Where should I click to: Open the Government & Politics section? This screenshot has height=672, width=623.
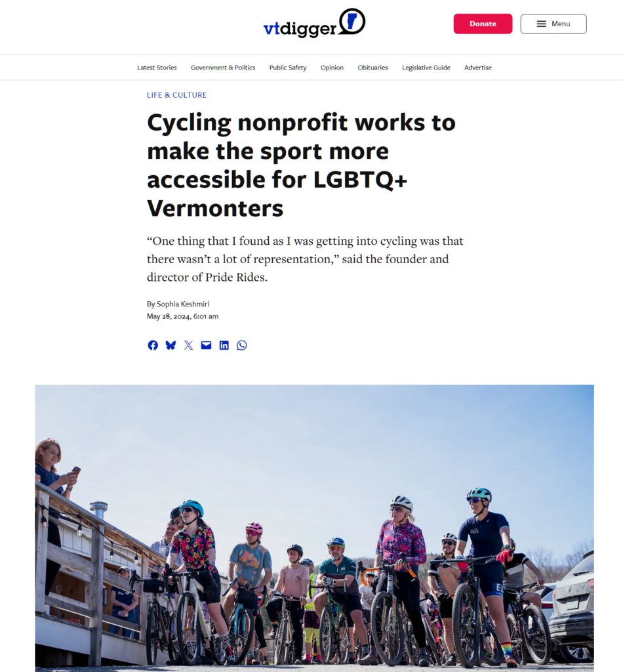(223, 68)
